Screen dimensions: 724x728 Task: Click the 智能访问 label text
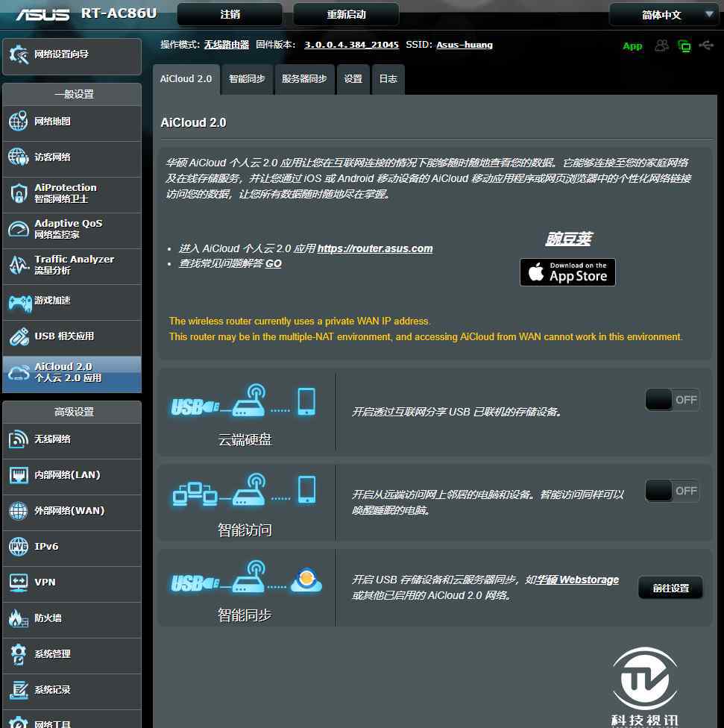pyautogui.click(x=245, y=530)
